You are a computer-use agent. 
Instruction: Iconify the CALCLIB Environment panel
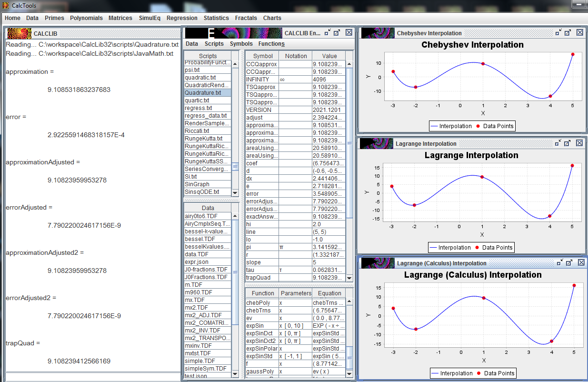click(x=327, y=32)
